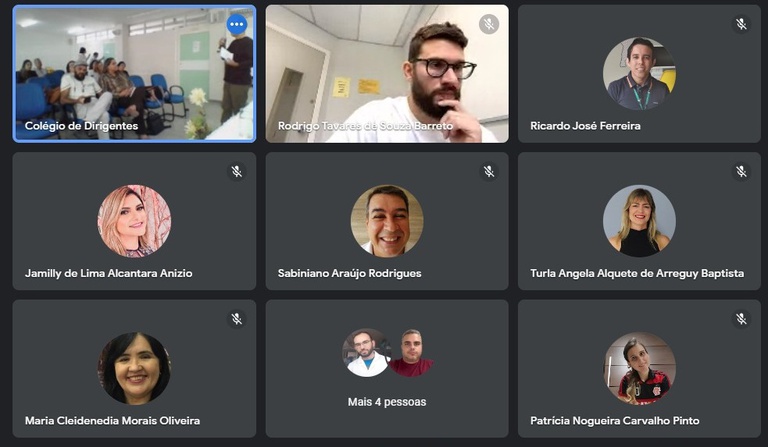This screenshot has height=447, width=768.
Task: Click Jamilly de Lima Alcantara Anizio's avatar
Action: point(134,221)
